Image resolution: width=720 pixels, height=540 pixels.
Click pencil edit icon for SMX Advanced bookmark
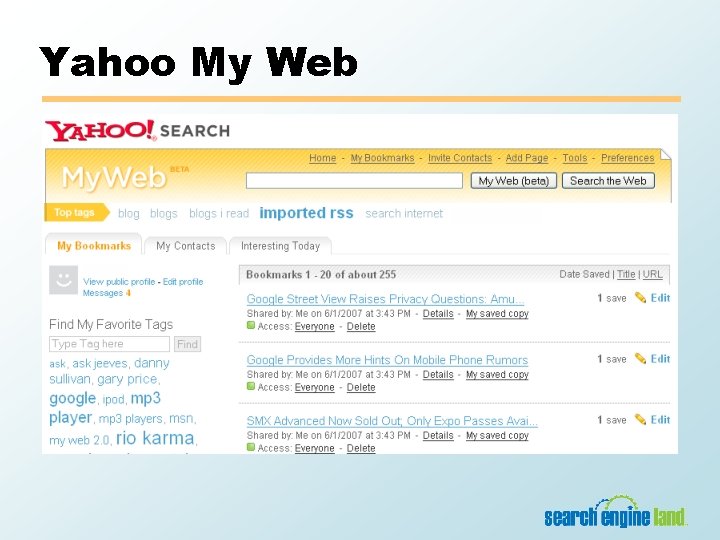pos(640,419)
